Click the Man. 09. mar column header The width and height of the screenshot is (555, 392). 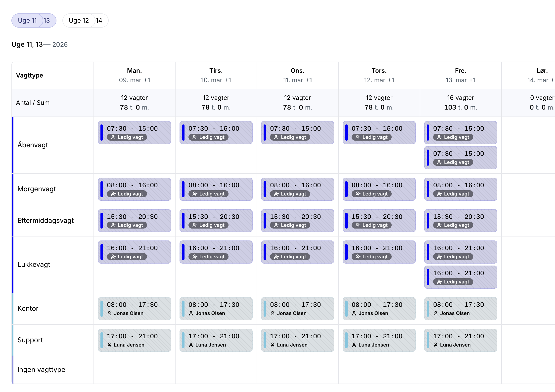point(134,75)
